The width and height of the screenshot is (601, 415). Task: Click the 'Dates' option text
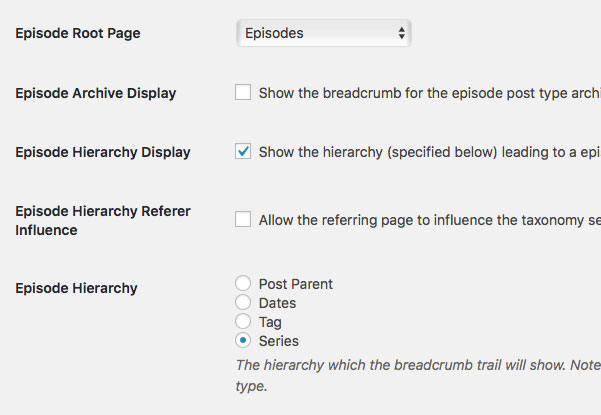pos(277,303)
